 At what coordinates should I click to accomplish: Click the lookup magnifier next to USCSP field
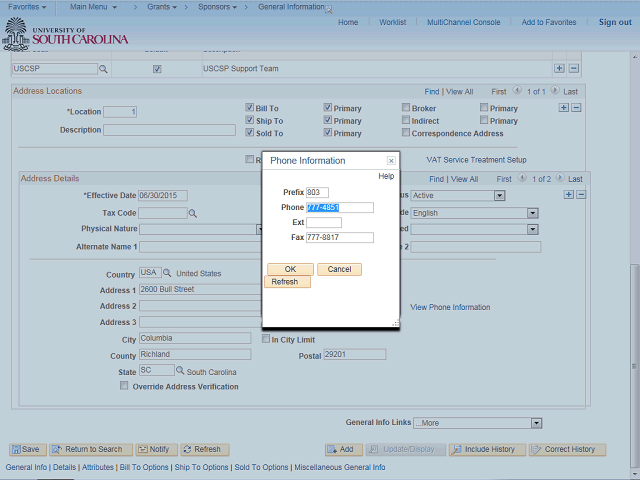[x=103, y=69]
